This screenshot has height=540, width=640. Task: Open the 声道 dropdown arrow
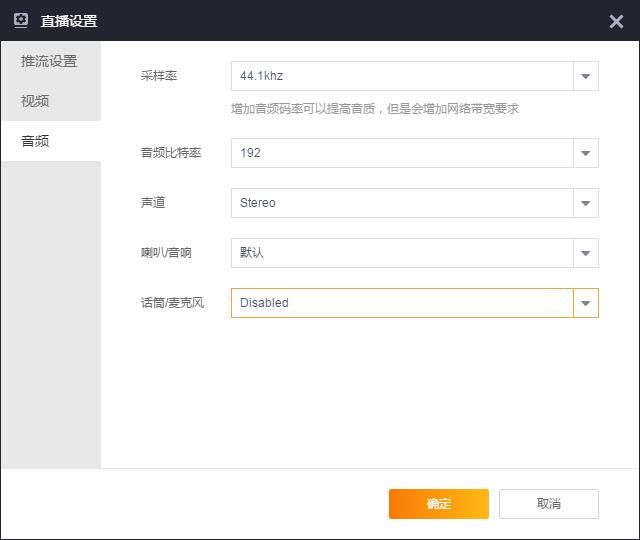point(586,203)
